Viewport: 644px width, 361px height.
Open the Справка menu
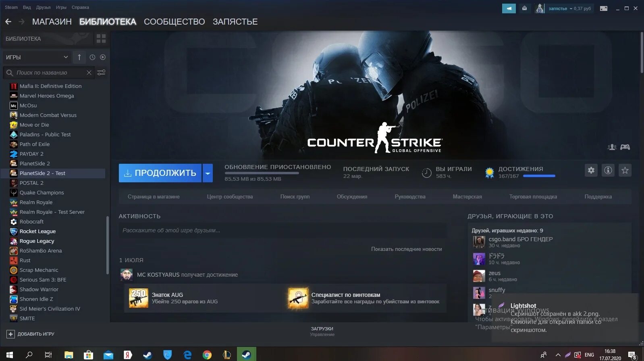80,7
